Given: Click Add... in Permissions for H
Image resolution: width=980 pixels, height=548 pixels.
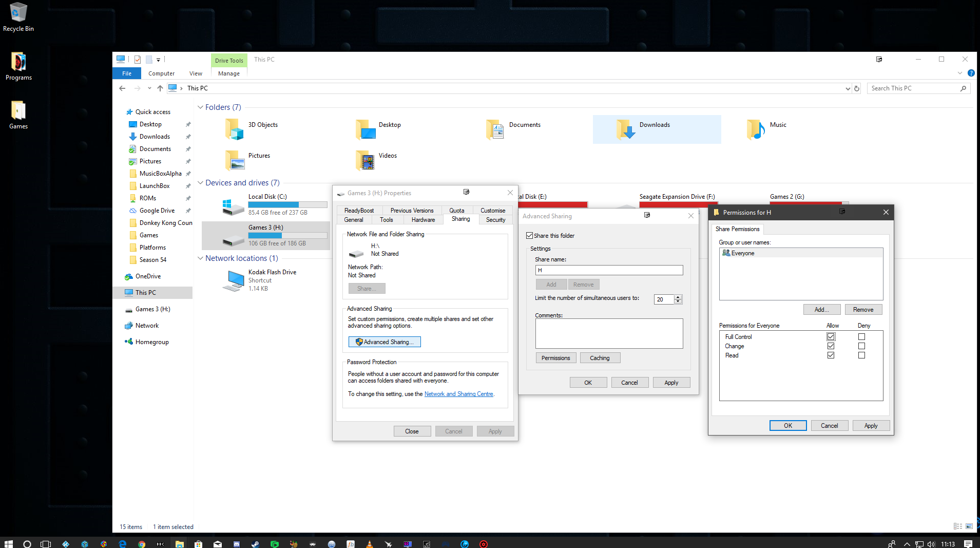Looking at the screenshot, I should (x=822, y=310).
